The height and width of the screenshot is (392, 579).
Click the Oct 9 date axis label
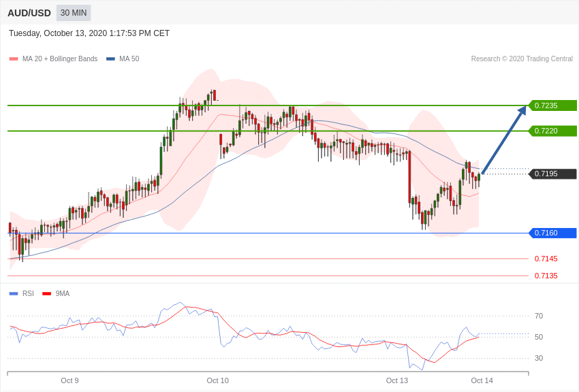coord(69,380)
